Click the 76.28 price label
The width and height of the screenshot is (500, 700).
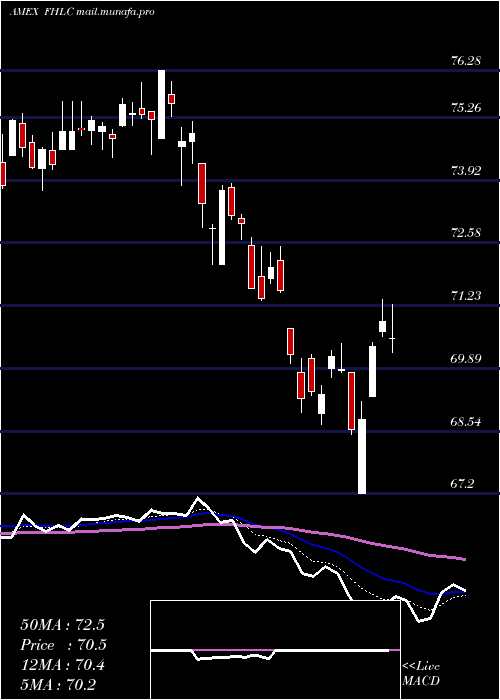[x=466, y=61]
